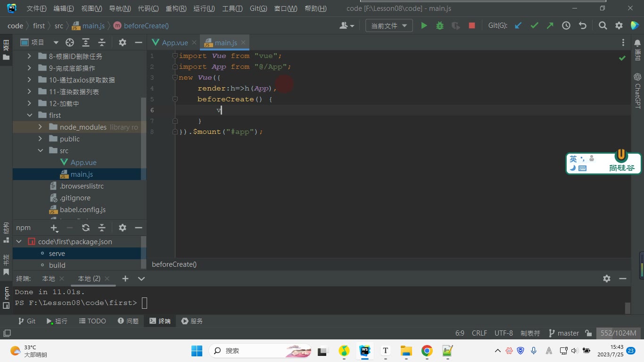This screenshot has height=362, width=644.
Task: Collapse the first folder in project tree
Action: [x=30, y=115]
